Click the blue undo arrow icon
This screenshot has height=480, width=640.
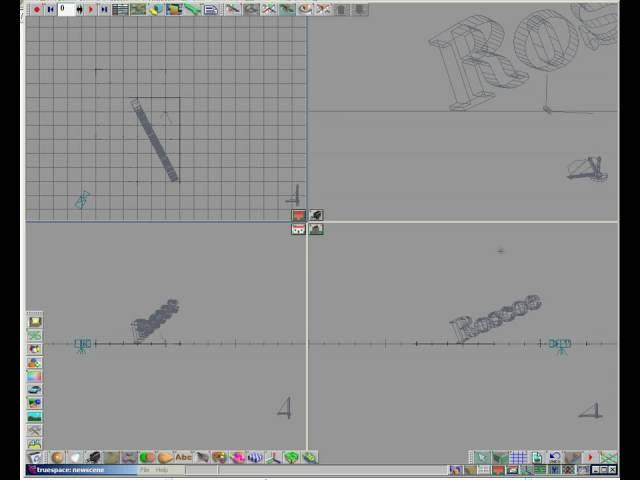(x=554, y=458)
